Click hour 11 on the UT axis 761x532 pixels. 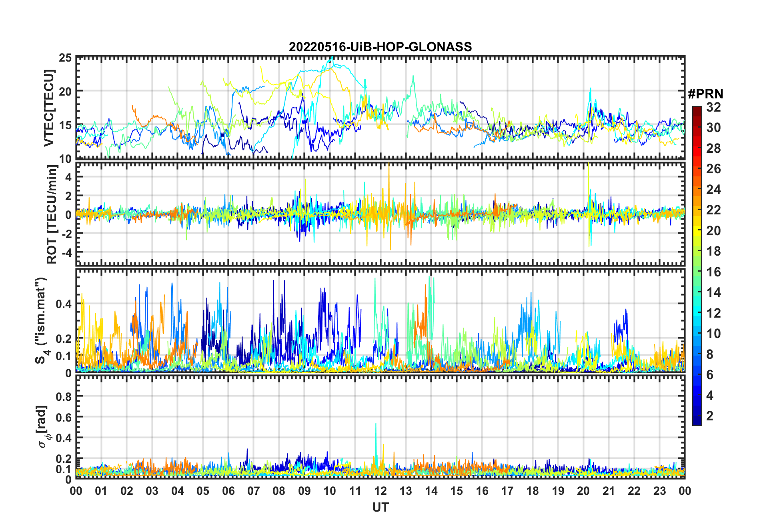(x=355, y=491)
